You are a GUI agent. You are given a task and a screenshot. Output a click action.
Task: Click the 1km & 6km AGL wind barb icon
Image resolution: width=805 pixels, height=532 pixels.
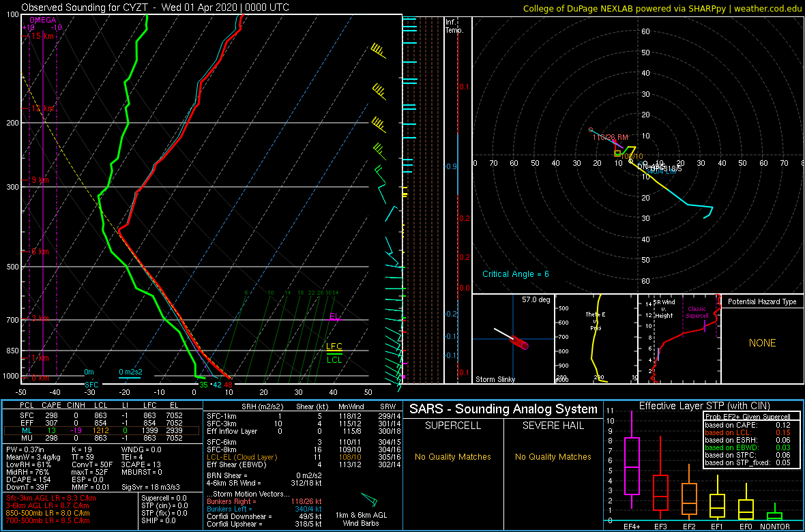369,500
